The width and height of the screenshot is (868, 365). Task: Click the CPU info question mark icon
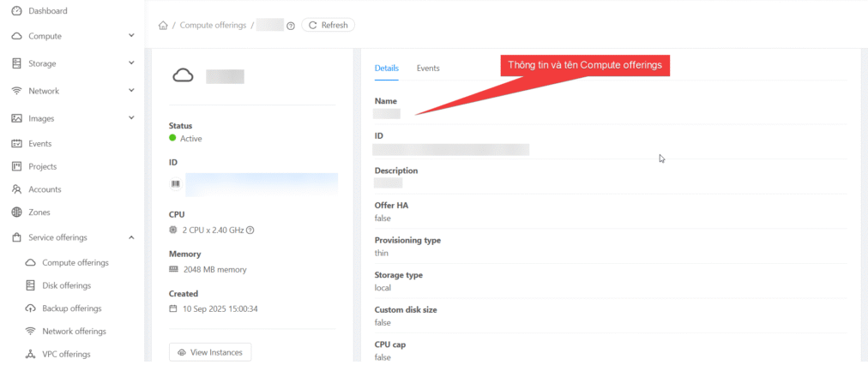click(250, 230)
